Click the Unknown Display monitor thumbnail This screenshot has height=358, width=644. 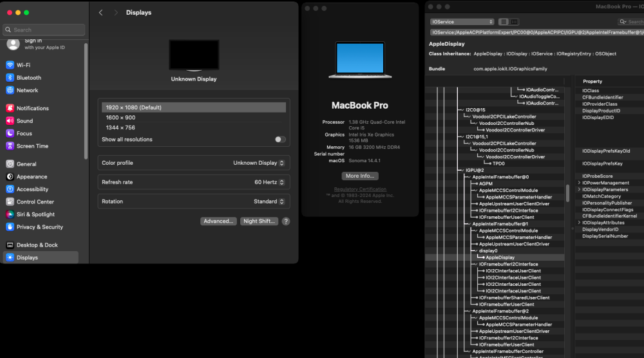tap(194, 56)
